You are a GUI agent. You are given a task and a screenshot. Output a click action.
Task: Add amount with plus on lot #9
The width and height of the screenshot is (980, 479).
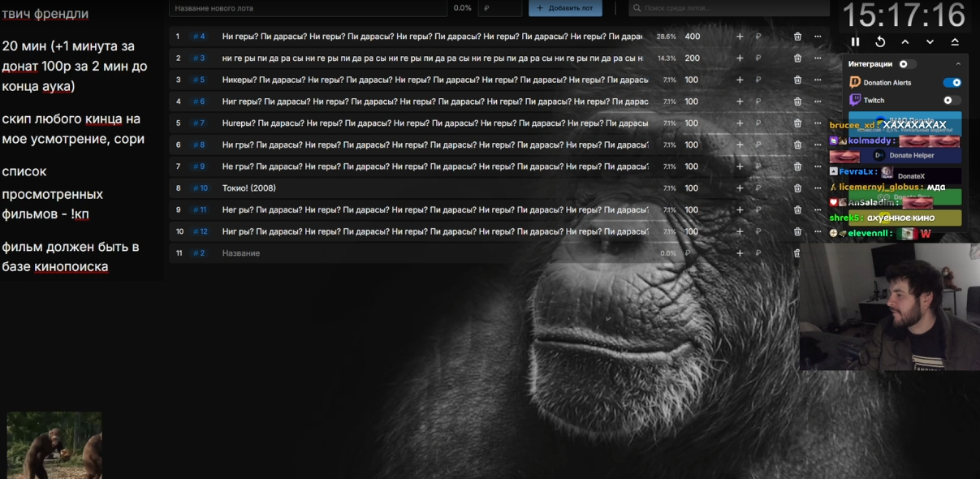coord(740,166)
